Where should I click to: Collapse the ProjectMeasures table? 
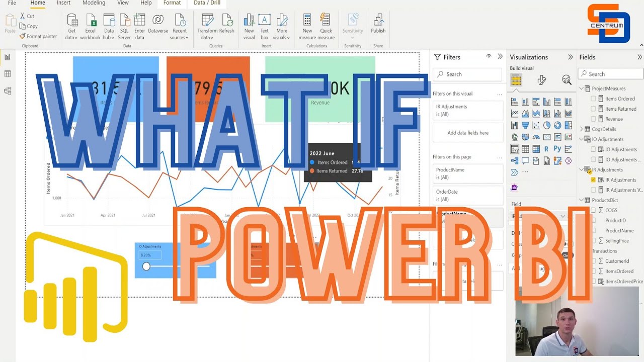click(x=581, y=88)
